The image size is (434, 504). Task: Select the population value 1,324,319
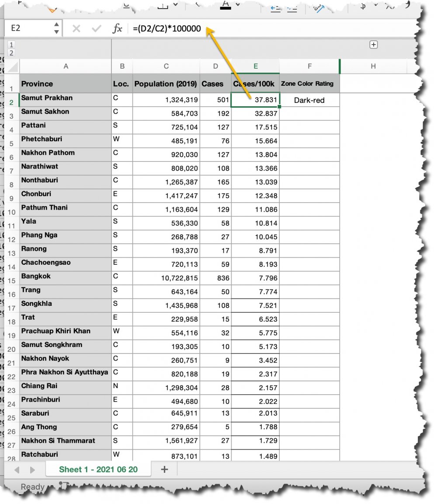coord(166,100)
